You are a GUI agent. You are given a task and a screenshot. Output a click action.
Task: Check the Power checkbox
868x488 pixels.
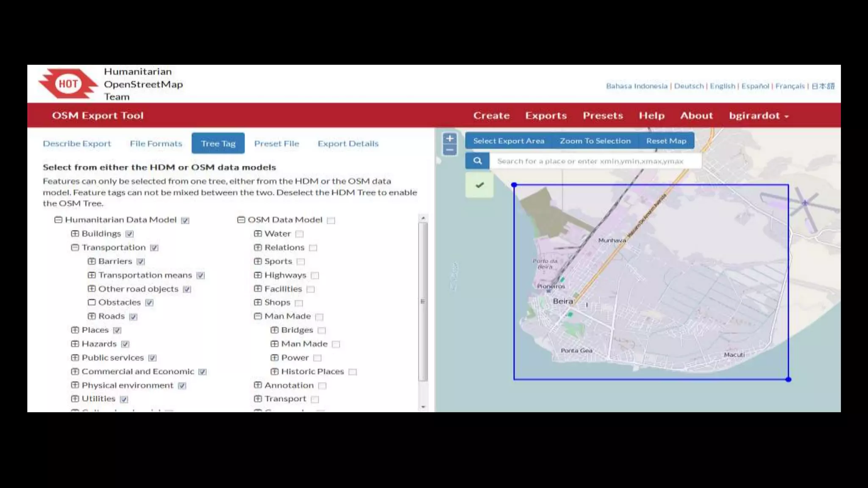(317, 358)
